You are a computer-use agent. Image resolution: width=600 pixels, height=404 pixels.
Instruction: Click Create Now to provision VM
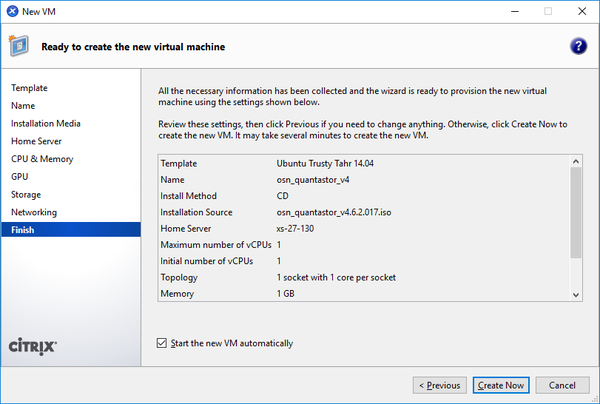(501, 385)
